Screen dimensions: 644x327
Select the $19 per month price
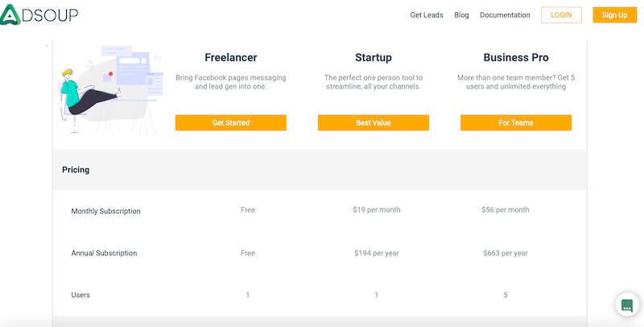(376, 209)
